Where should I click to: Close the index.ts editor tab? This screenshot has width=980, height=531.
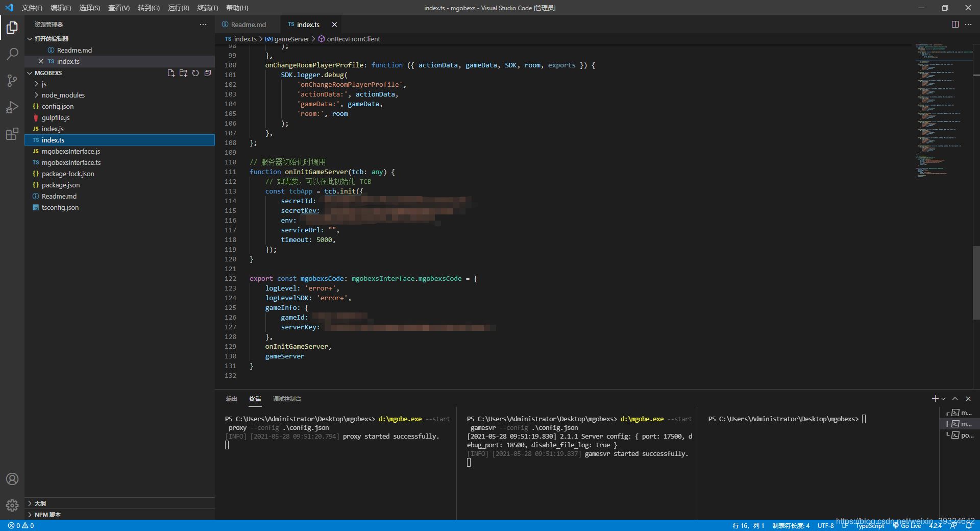pos(334,25)
